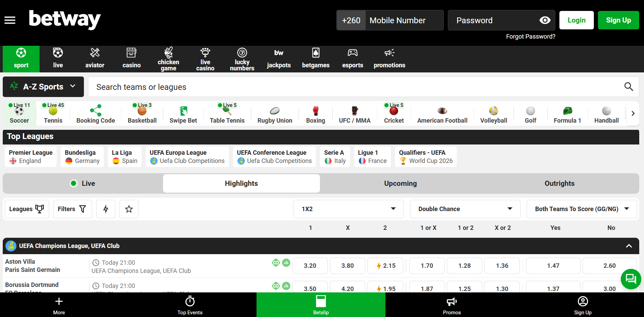Switch to the Upcoming tab
This screenshot has width=644, height=317.
click(x=400, y=183)
